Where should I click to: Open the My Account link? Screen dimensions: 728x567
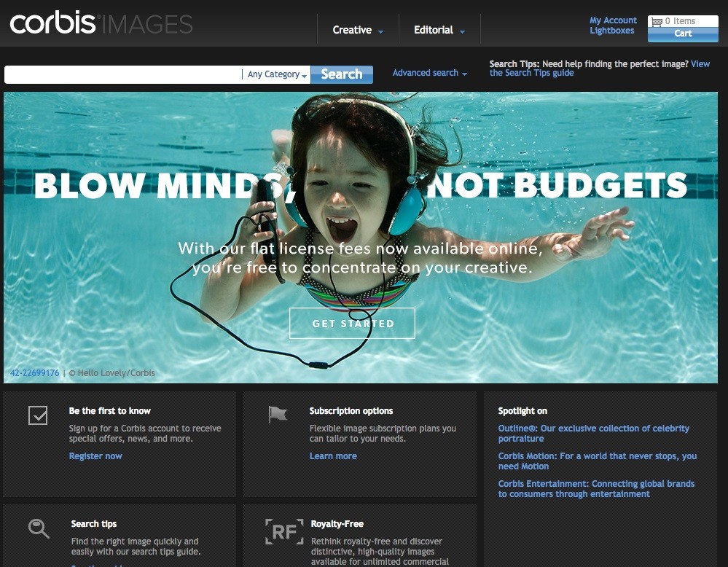[x=613, y=20]
